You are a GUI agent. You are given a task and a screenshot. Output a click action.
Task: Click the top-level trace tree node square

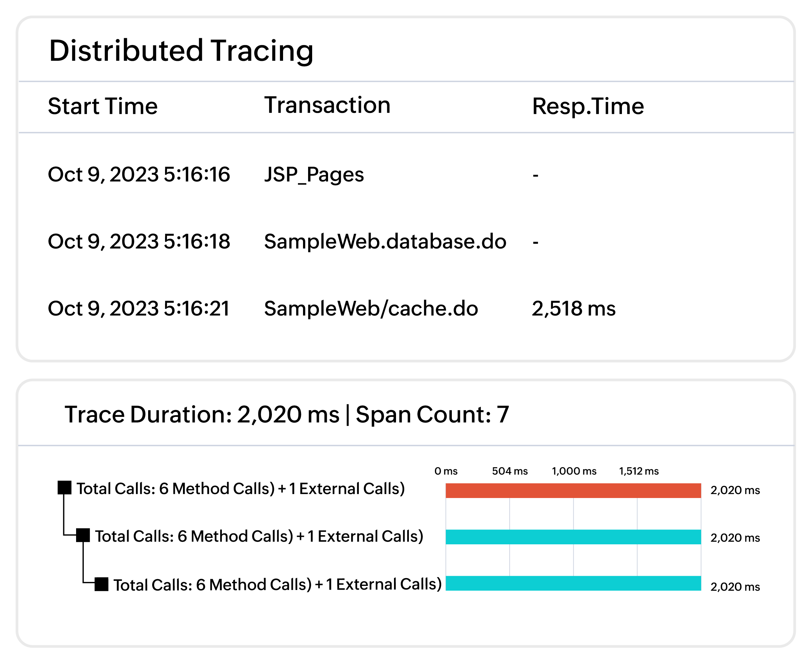pyautogui.click(x=64, y=488)
